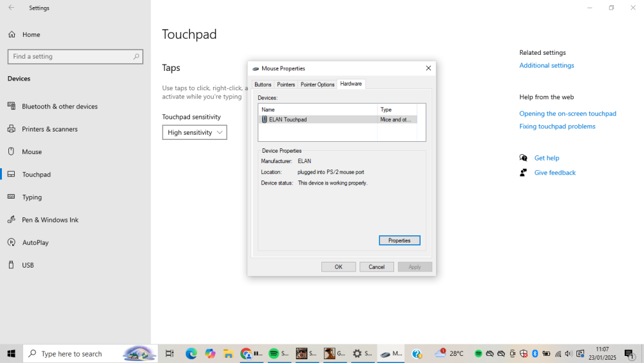Screen dimensions: 644x363
Task: Close the Mouse Properties dialog
Action: point(428,68)
